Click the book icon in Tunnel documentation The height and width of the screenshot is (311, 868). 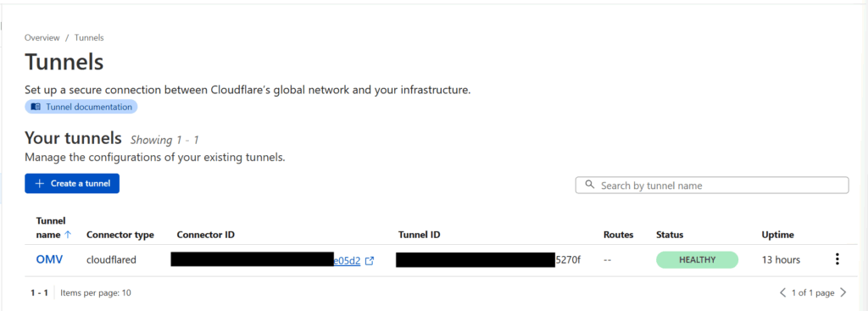(36, 107)
